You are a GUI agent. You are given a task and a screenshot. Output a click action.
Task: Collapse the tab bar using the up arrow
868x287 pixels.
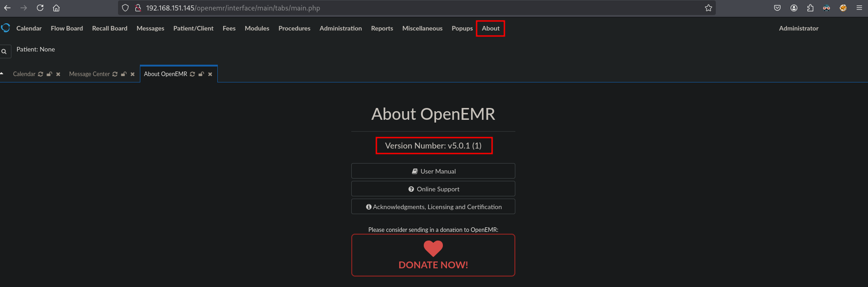(x=2, y=73)
